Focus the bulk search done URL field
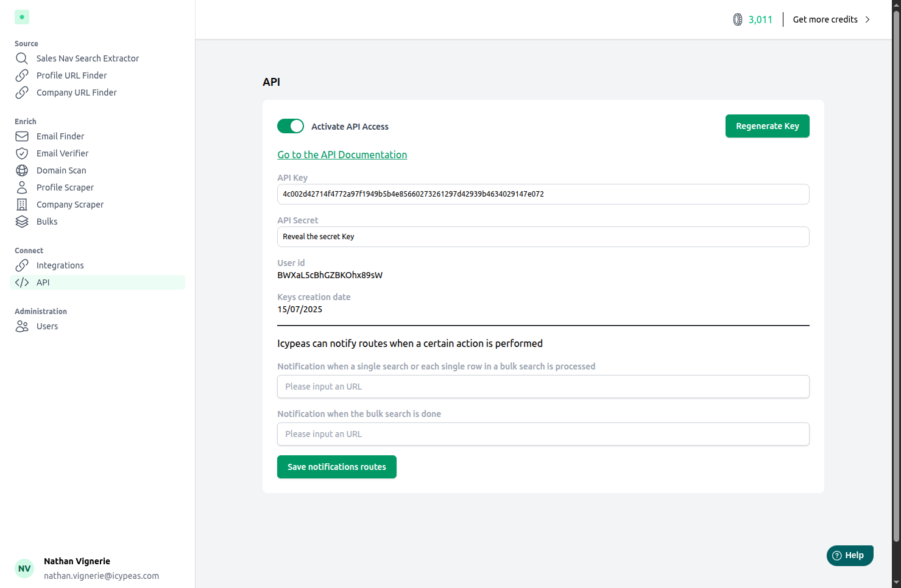 pos(543,434)
